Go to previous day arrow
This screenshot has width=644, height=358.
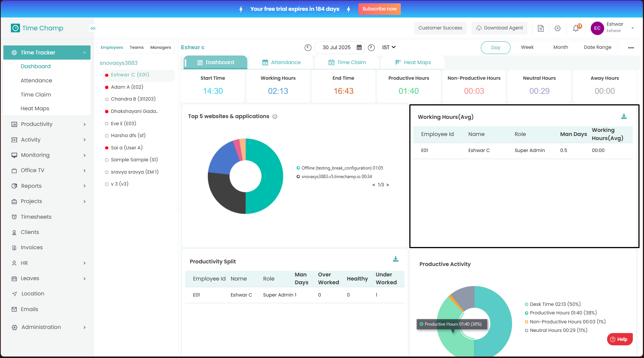pyautogui.click(x=308, y=47)
